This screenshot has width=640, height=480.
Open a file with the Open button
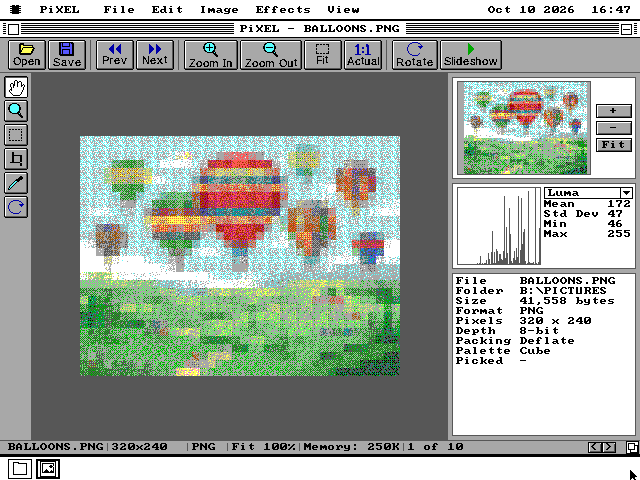click(x=27, y=55)
